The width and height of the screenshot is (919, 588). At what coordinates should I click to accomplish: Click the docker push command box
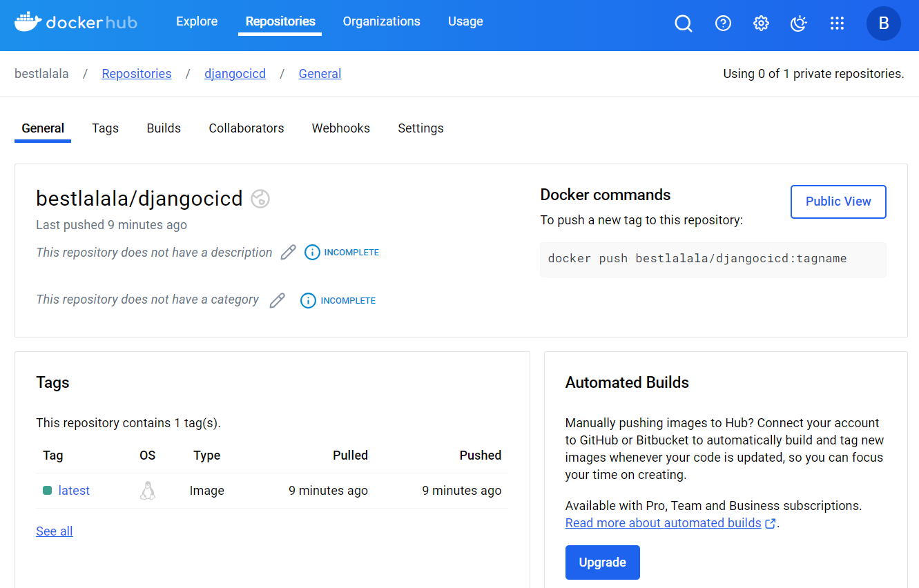tap(713, 259)
